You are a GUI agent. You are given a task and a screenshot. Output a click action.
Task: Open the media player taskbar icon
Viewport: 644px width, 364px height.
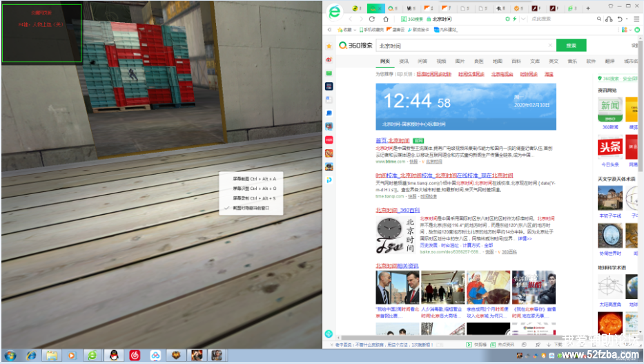tap(72, 356)
